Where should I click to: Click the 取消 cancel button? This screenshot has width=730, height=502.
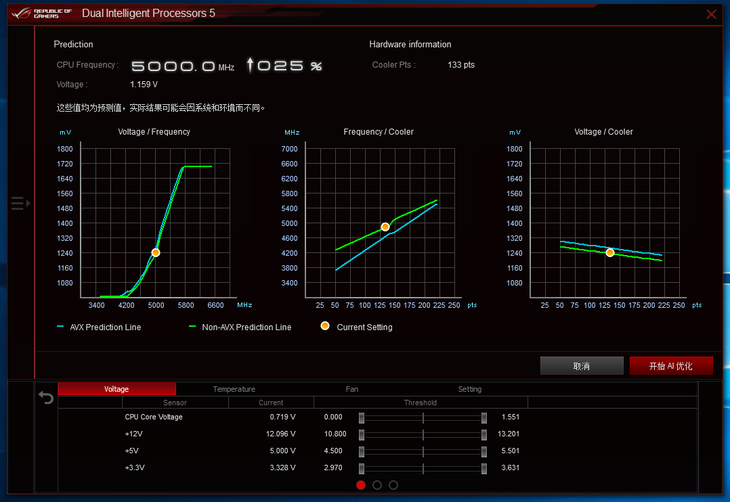click(581, 366)
